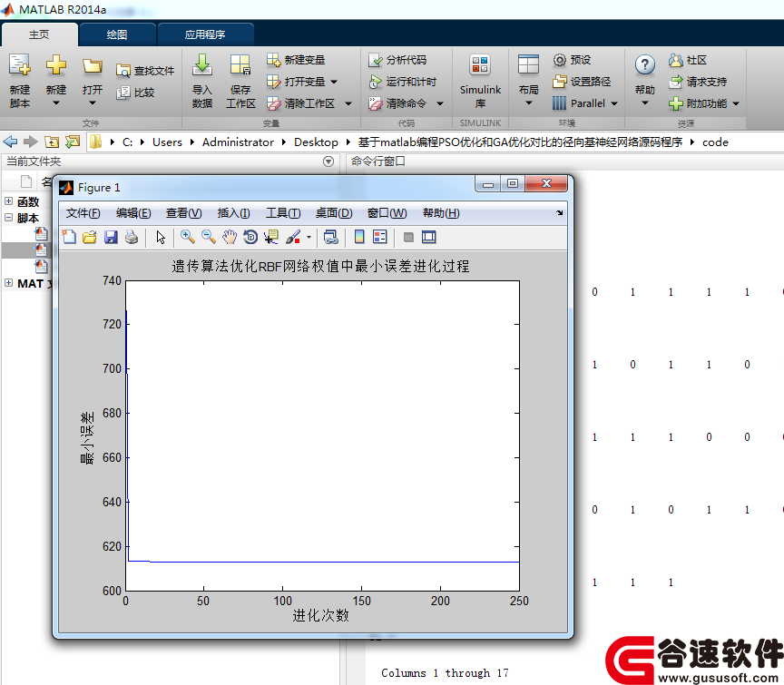Screen dimensions: 784x685
Task: Select the Brush data tool
Action: coord(293,237)
